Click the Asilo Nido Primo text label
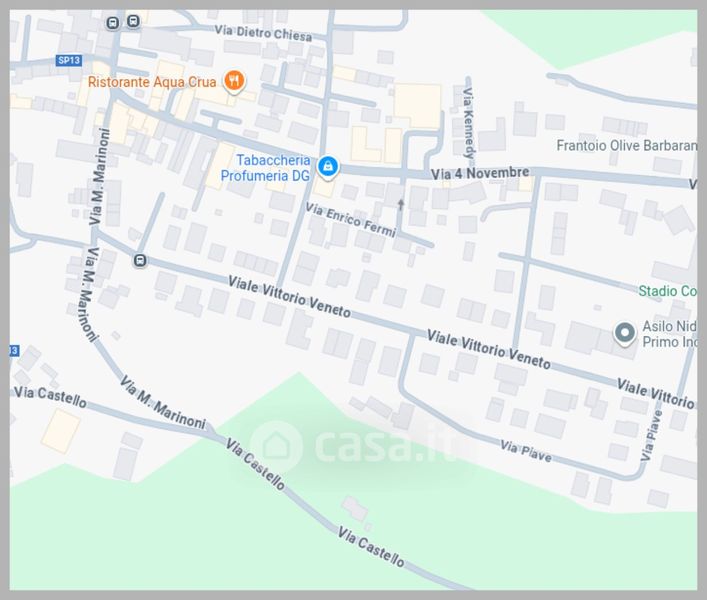This screenshot has height=600, width=707. coord(670,334)
